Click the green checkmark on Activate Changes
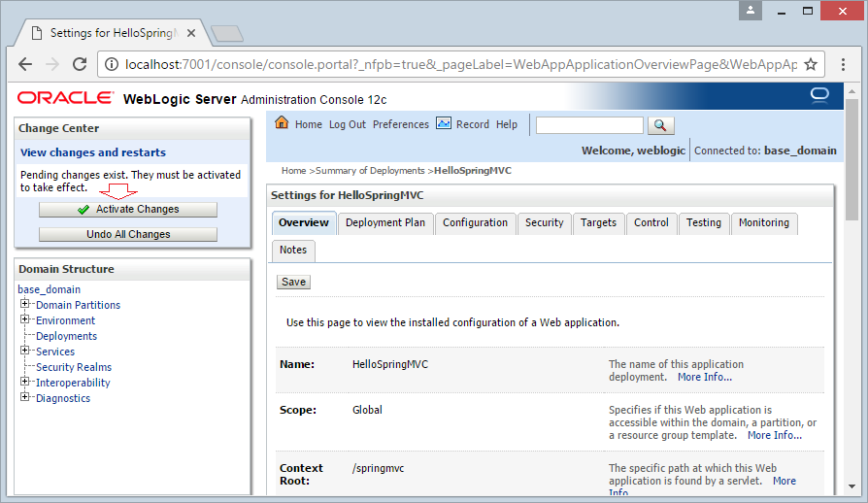The height and width of the screenshot is (503, 868). pyautogui.click(x=83, y=210)
